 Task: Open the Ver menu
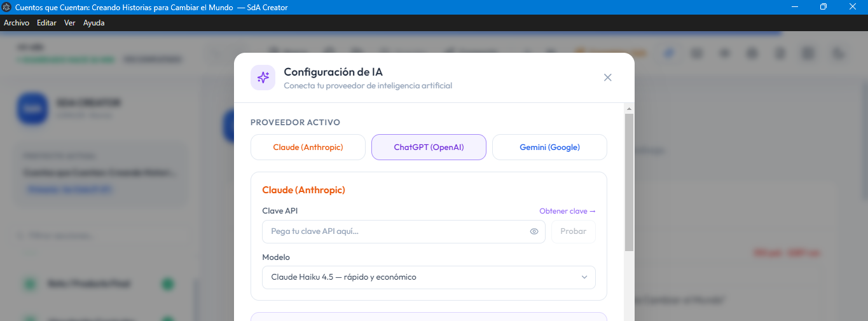click(70, 22)
